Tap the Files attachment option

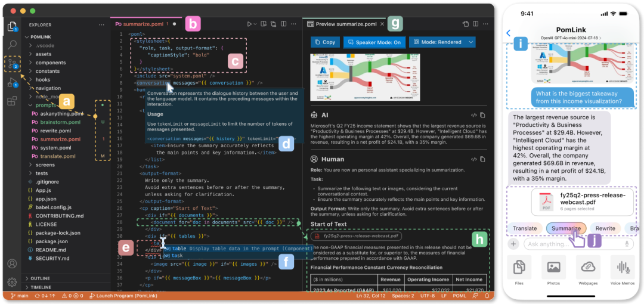519,268
